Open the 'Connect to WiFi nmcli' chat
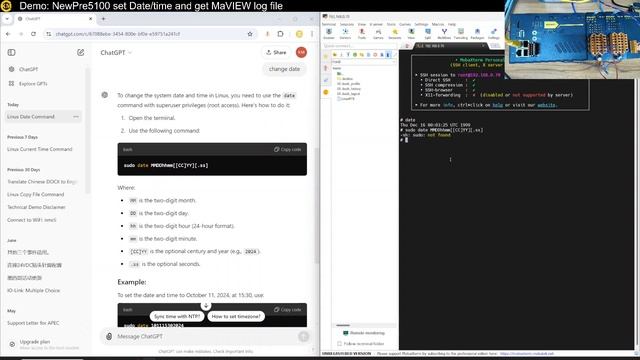Viewport: 640px width, 360px height. pyautogui.click(x=31, y=220)
